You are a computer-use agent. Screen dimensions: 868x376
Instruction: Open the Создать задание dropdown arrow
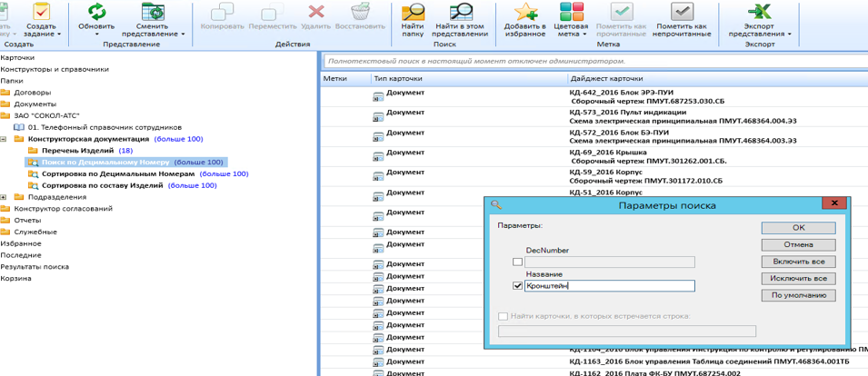click(x=59, y=35)
